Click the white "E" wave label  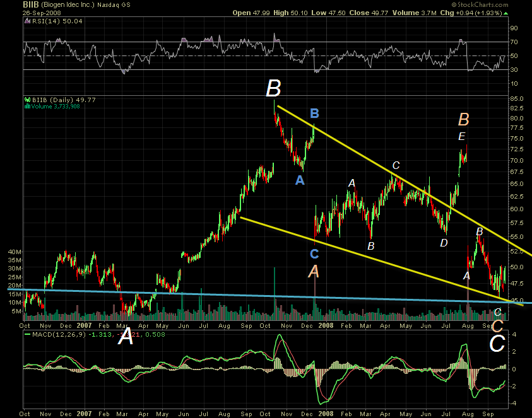461,137
